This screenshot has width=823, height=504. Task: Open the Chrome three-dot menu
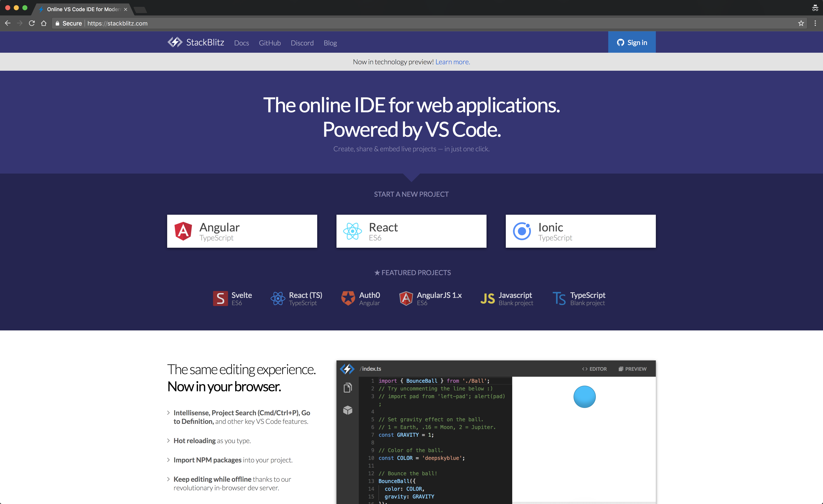pos(815,23)
